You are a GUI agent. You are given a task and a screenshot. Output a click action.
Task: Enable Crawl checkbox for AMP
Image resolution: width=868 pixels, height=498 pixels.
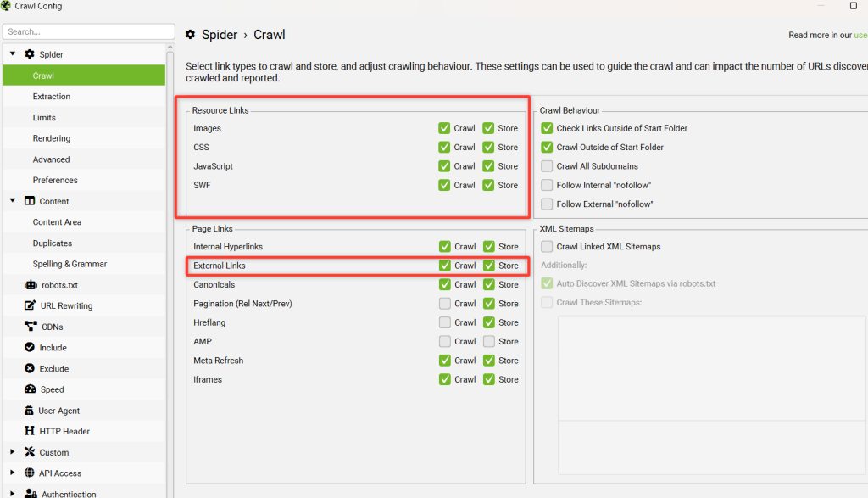pos(444,341)
